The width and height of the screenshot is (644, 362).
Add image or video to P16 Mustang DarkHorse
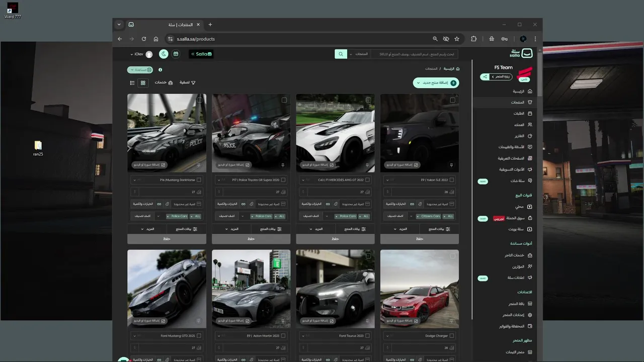pyautogui.click(x=149, y=165)
